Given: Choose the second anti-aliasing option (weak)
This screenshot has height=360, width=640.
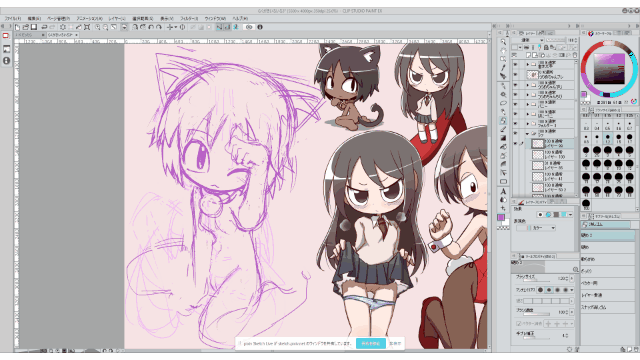Looking at the screenshot, I should point(549,290).
